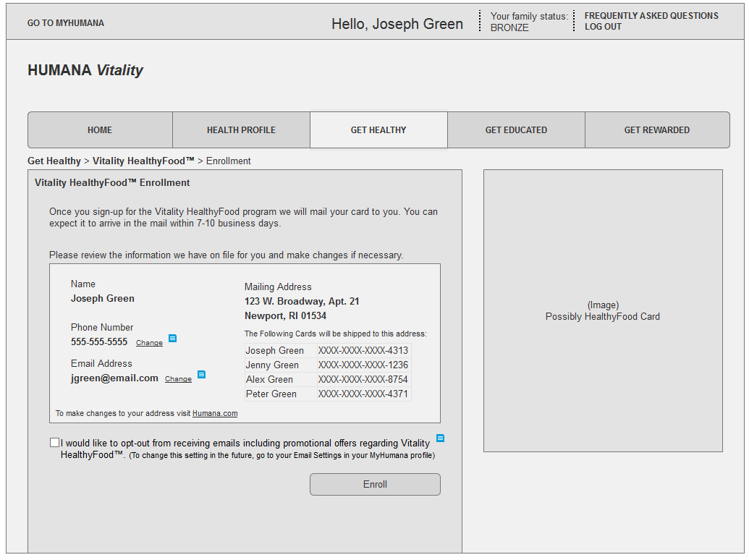Click the family status BRONZE text

pos(509,27)
